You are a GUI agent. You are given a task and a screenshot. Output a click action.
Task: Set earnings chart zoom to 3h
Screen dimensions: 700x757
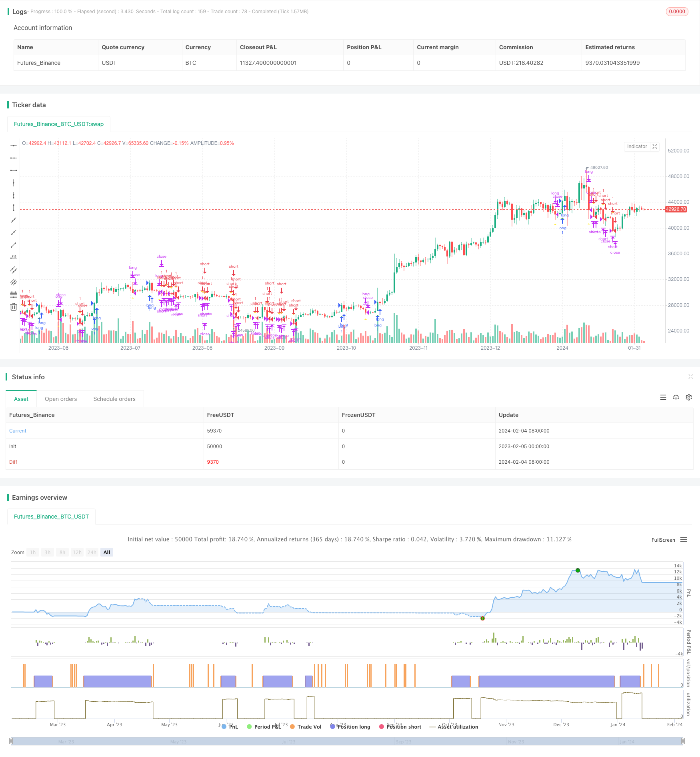pos(48,552)
